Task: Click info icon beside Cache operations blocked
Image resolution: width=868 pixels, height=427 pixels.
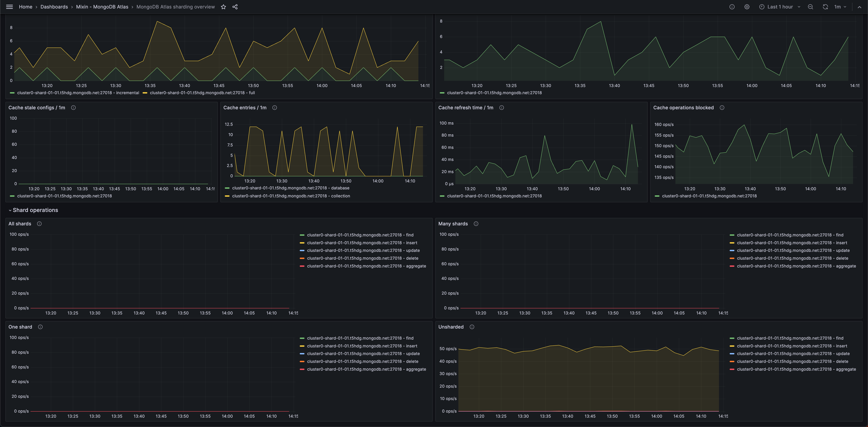Action: tap(722, 108)
